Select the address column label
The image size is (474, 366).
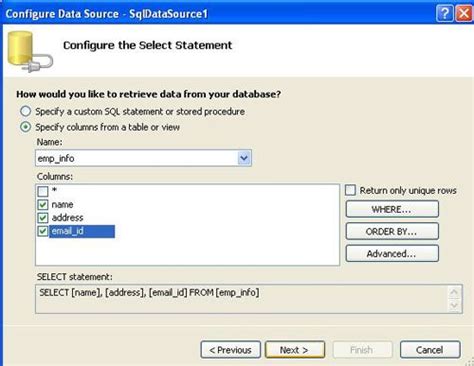point(67,218)
